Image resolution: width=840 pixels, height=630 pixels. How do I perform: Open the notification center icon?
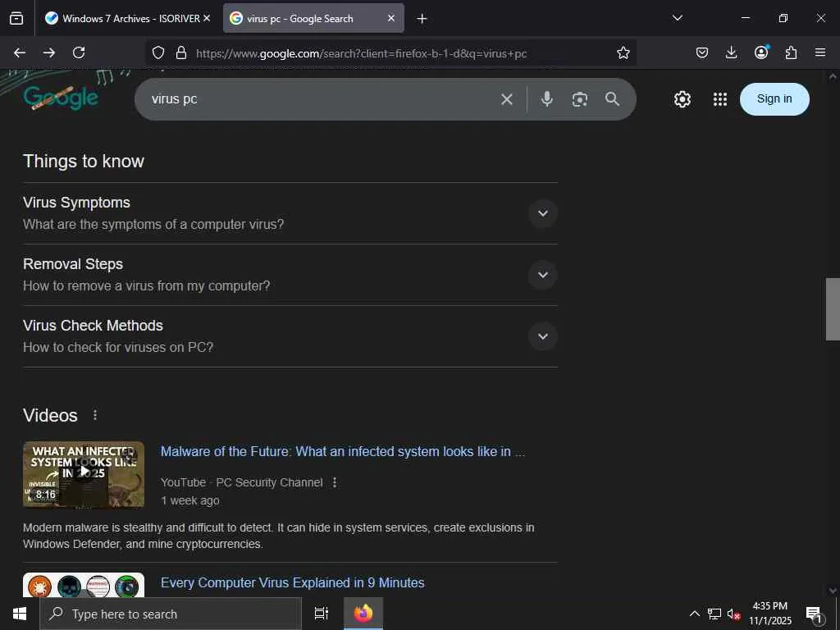point(814,614)
